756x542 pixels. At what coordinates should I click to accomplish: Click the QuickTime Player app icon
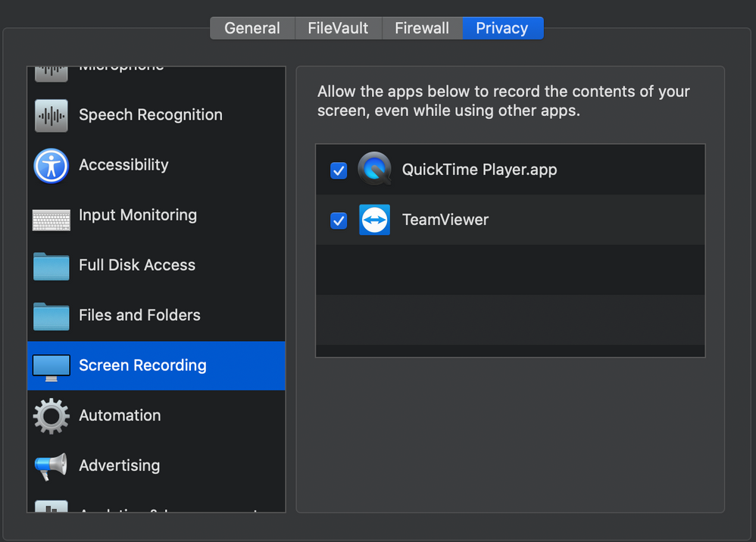(x=375, y=169)
